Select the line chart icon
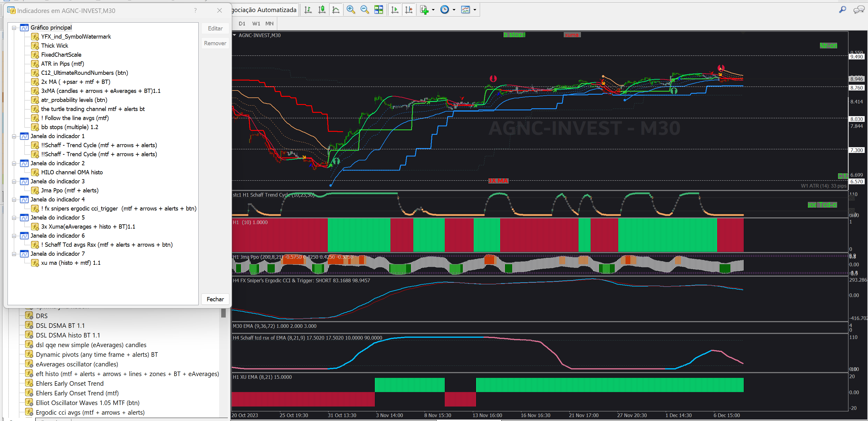 click(x=336, y=10)
